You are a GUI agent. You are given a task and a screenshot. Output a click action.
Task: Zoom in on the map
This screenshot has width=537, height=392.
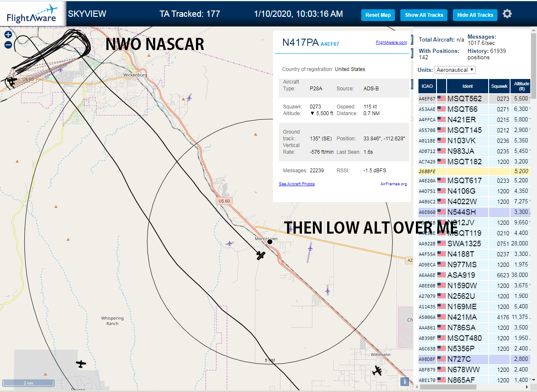coord(8,35)
